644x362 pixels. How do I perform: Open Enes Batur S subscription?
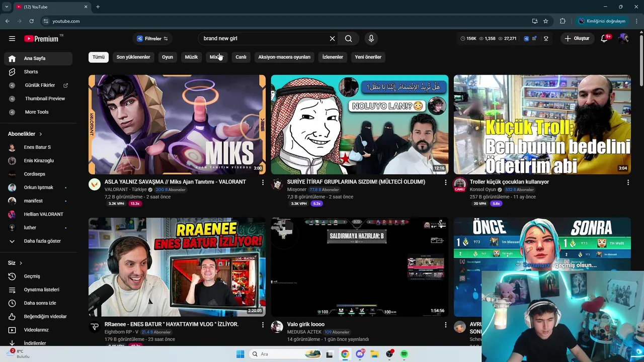[38, 147]
